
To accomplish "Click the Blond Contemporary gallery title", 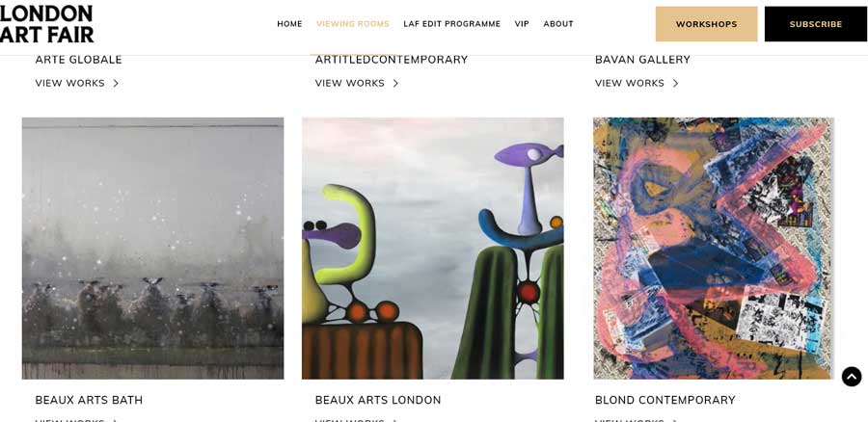I will pyautogui.click(x=665, y=400).
